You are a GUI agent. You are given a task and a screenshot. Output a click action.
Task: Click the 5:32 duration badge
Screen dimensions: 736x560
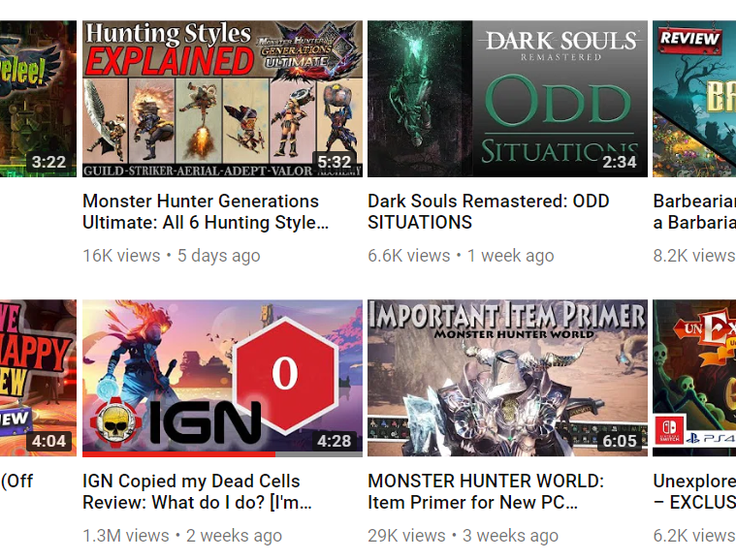(335, 162)
